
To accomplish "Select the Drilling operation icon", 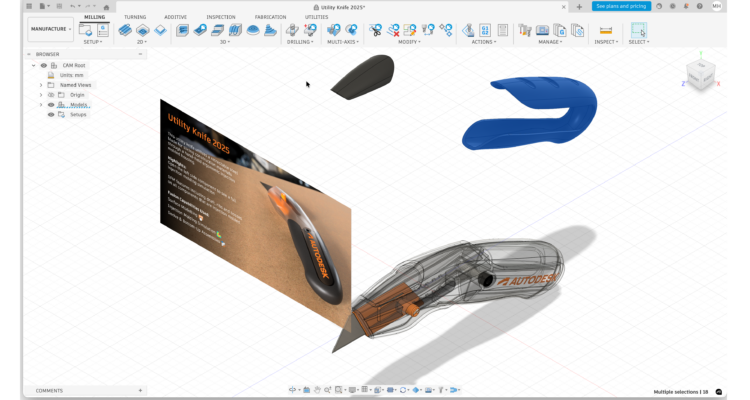I will tap(292, 30).
